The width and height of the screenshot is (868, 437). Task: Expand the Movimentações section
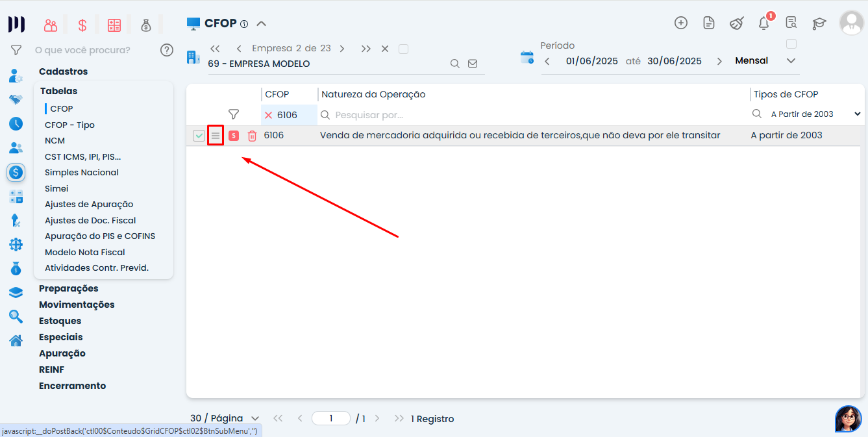(x=77, y=305)
